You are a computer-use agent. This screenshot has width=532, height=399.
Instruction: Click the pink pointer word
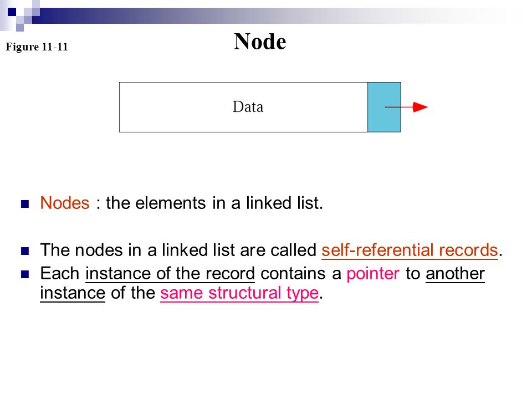point(373,274)
